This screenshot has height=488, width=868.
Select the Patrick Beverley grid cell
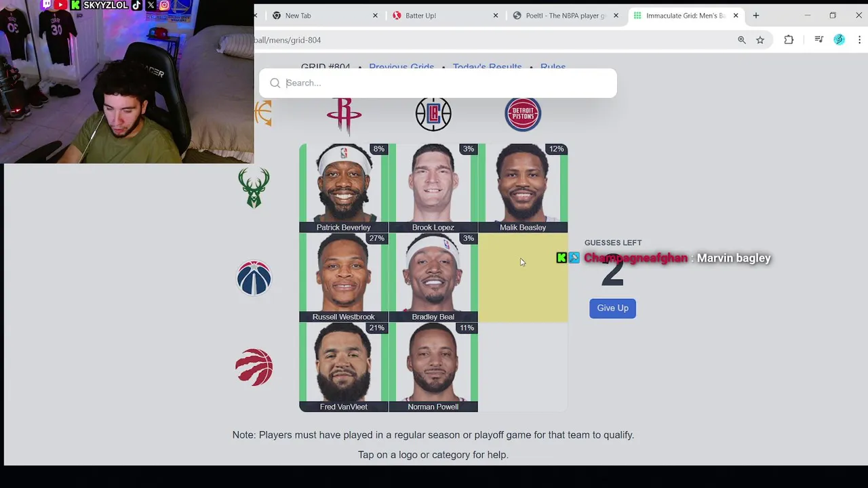tap(343, 188)
